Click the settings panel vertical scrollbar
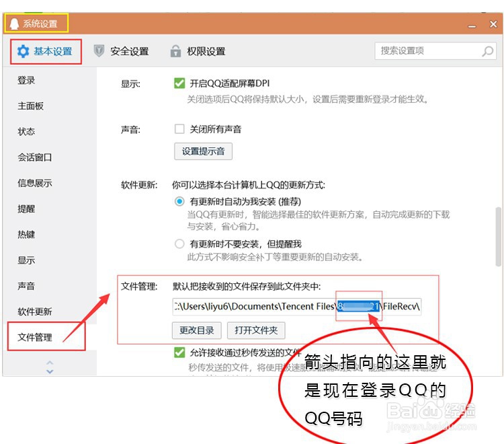Image resolution: width=504 pixels, height=444 pixels. 498,237
